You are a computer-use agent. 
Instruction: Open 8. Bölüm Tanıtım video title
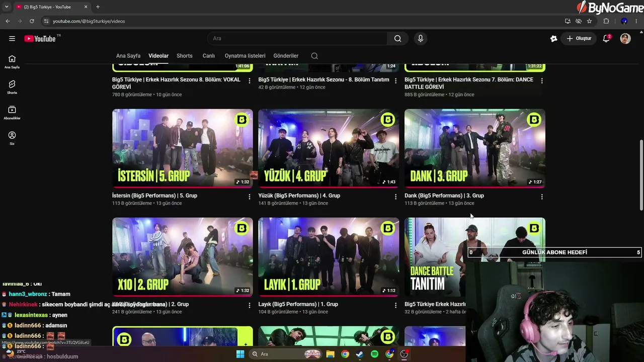pos(324,79)
